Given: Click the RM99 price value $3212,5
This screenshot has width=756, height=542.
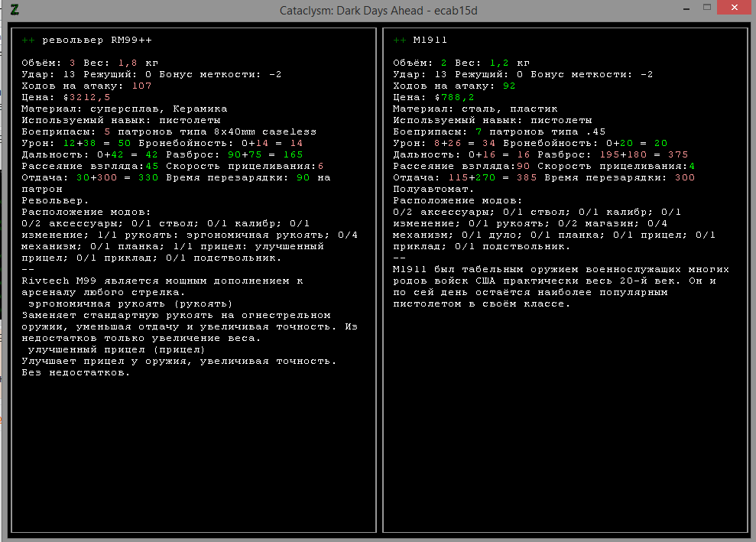Looking at the screenshot, I should click(87, 97).
